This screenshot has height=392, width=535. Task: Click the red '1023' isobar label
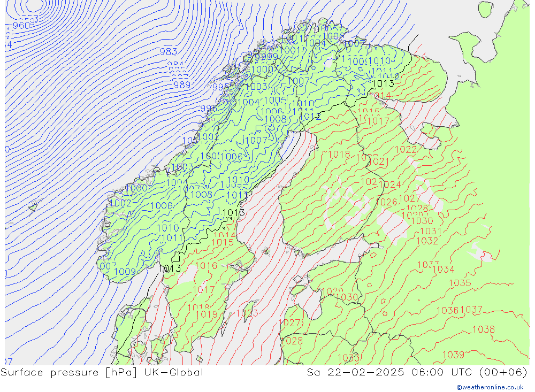(x=247, y=313)
